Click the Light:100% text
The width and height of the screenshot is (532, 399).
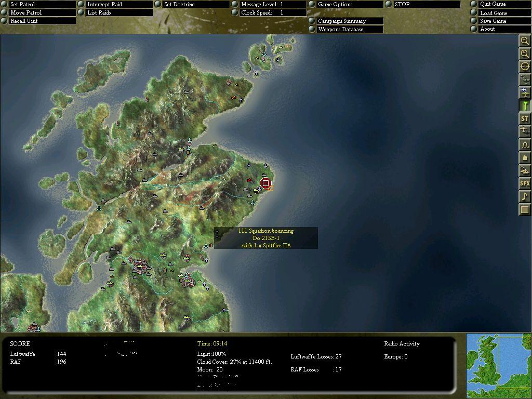tap(212, 354)
